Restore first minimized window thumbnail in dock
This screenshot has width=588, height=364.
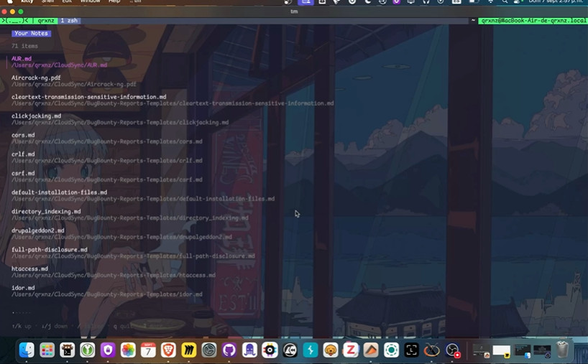tap(481, 351)
